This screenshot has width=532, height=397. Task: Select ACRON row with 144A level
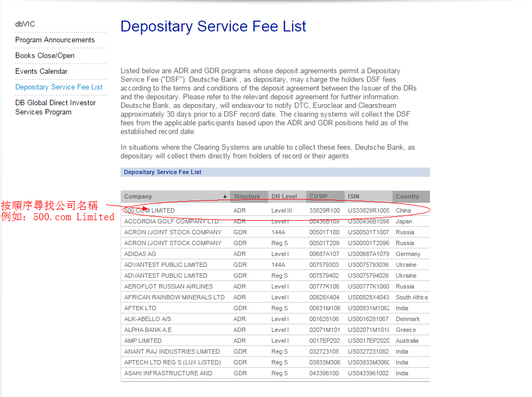pyautogui.click(x=275, y=232)
